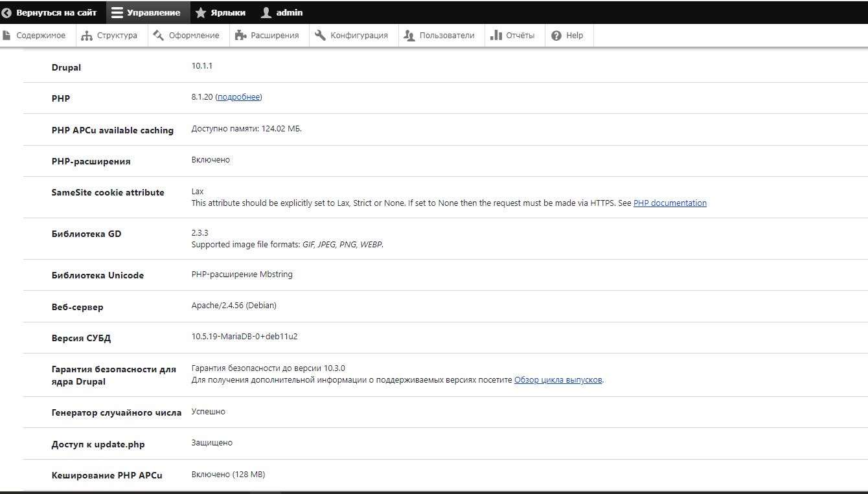Click the Доступ к update.php label
This screenshot has width=868, height=494.
pos(98,444)
